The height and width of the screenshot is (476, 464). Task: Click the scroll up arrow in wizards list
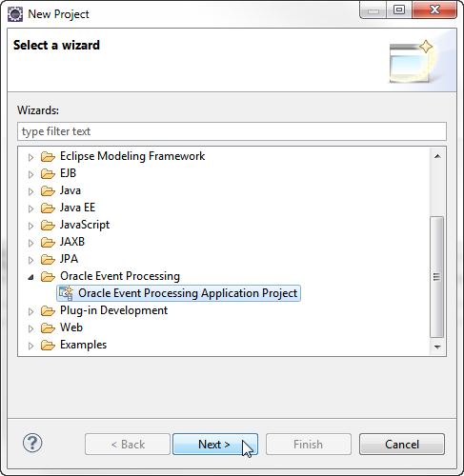437,156
